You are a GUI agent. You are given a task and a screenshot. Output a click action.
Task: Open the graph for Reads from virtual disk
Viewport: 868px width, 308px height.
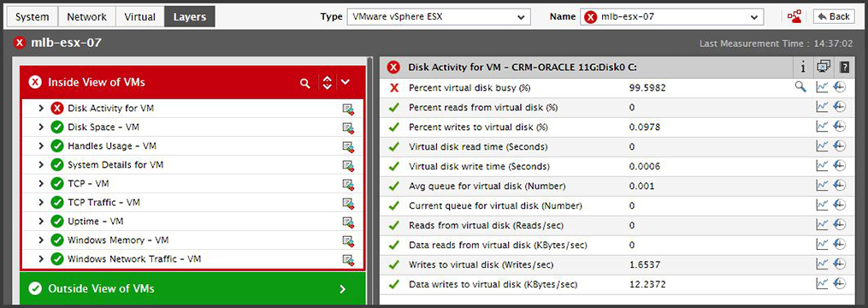point(822,225)
